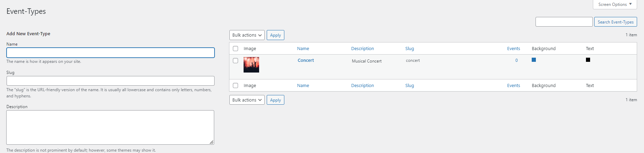Screen dimensions: 644x153
Task: Click the Concert event thumbnail image
Action: (251, 65)
